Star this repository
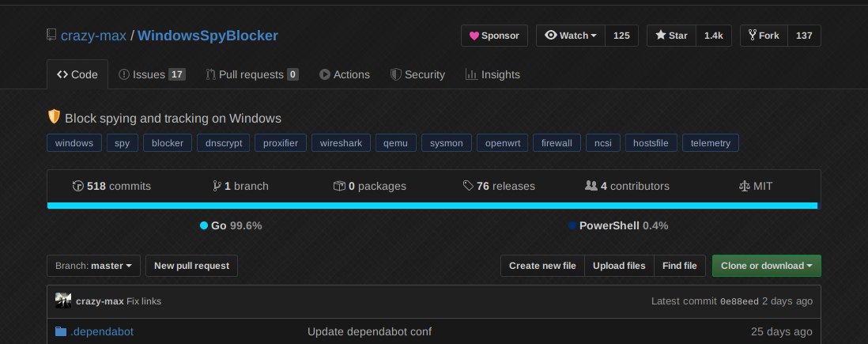 click(x=671, y=36)
